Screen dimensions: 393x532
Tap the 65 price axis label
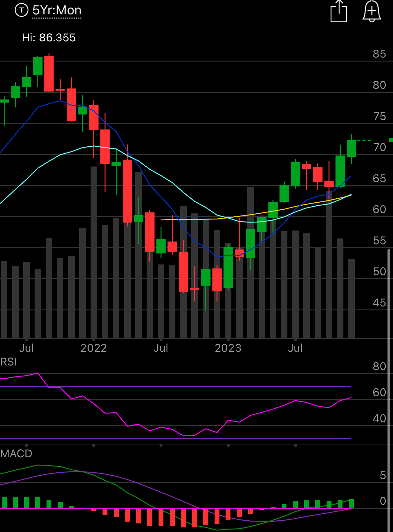(380, 178)
